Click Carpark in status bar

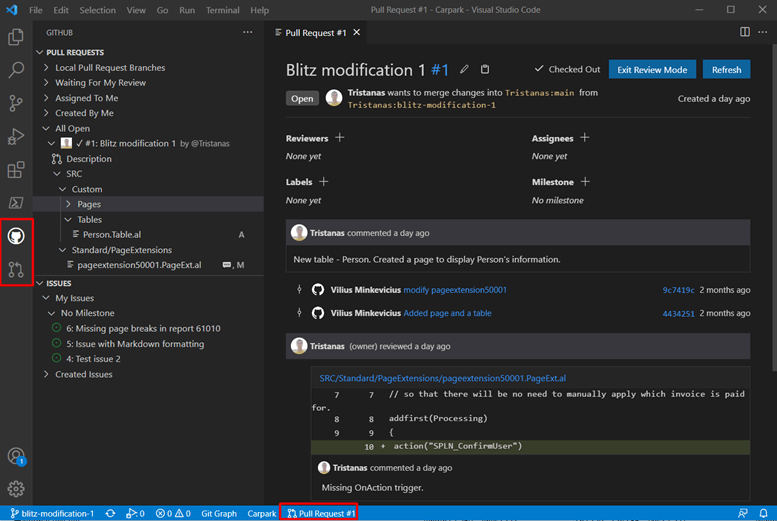coord(262,514)
